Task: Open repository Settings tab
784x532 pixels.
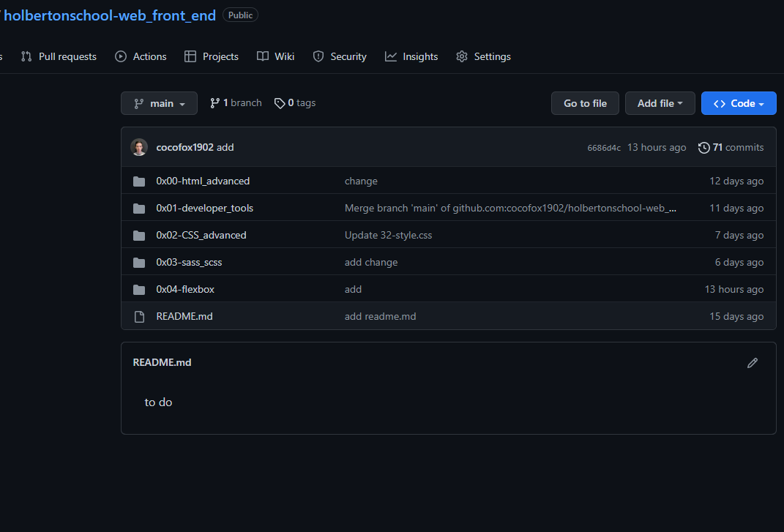Action: (x=483, y=56)
